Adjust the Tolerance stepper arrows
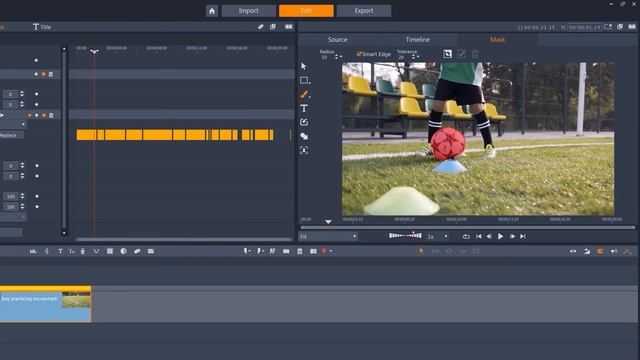640x360 pixels. click(413, 57)
